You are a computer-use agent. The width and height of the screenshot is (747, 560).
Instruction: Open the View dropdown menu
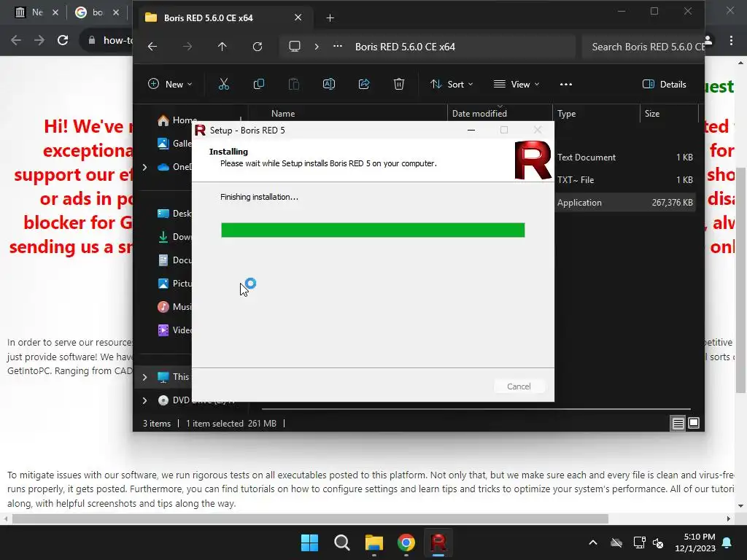[517, 85]
